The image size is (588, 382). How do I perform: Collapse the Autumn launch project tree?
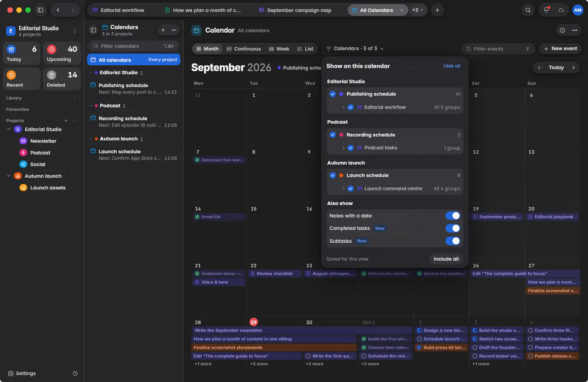(x=9, y=176)
